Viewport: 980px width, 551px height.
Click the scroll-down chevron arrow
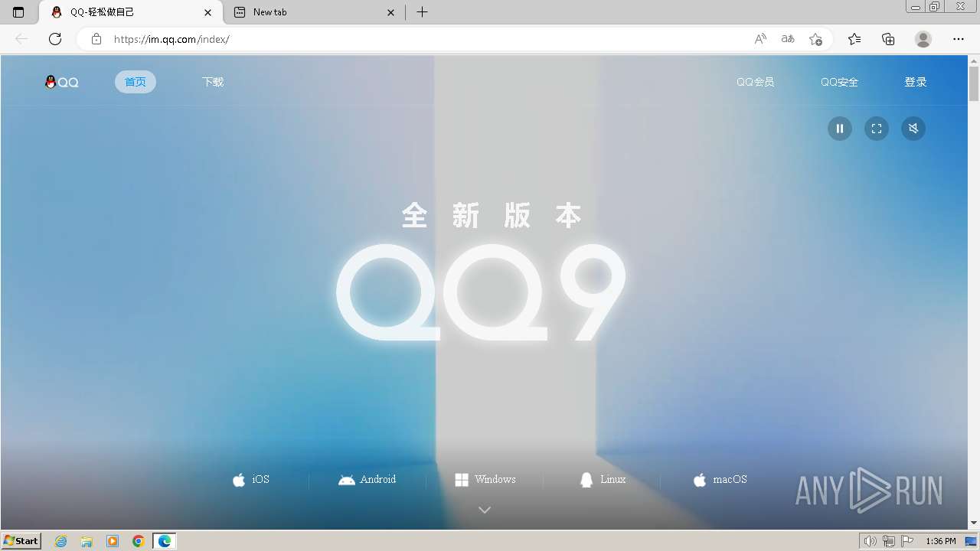point(485,510)
